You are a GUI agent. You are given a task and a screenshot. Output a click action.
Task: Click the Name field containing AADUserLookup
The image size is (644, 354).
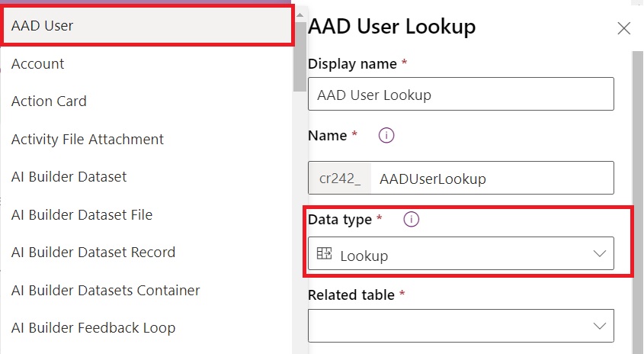[492, 179]
